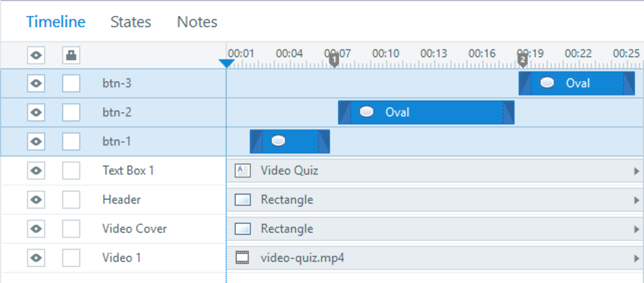Click cue point marker 1 on the ruler

(334, 61)
